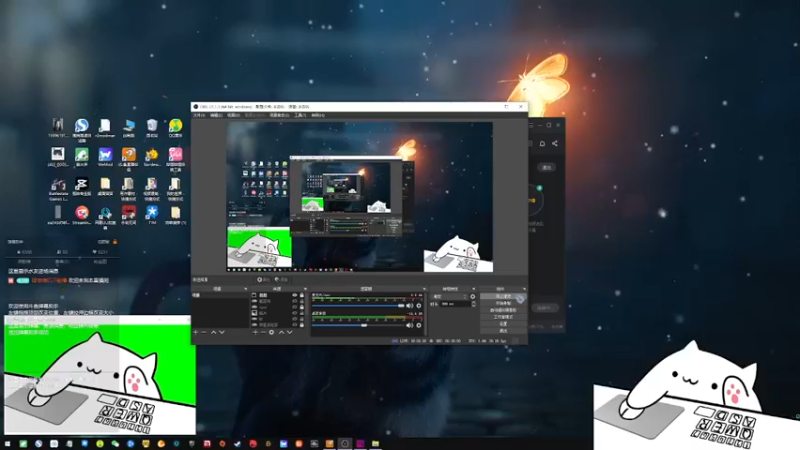800x450 pixels.
Task: Open 视图 menu in OBS
Action: 234,115
